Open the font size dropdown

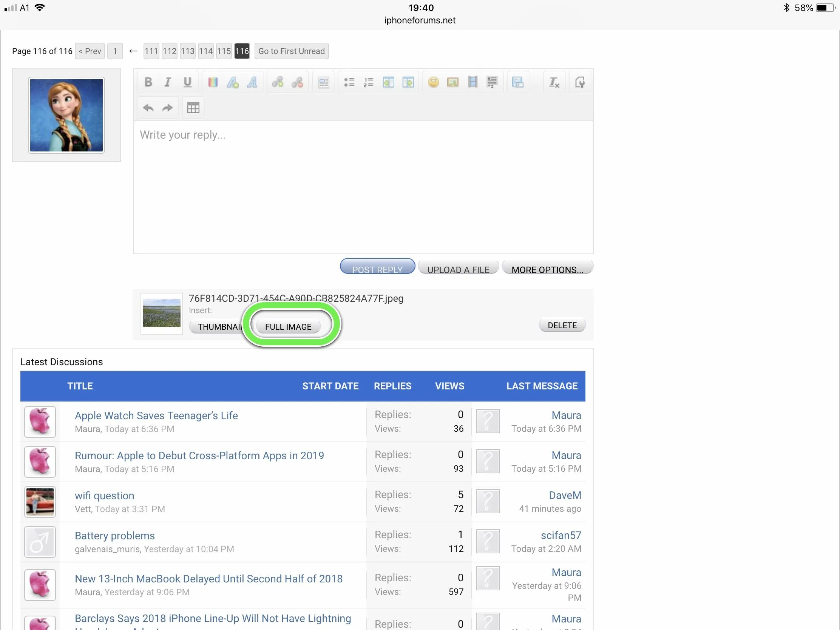(x=232, y=82)
